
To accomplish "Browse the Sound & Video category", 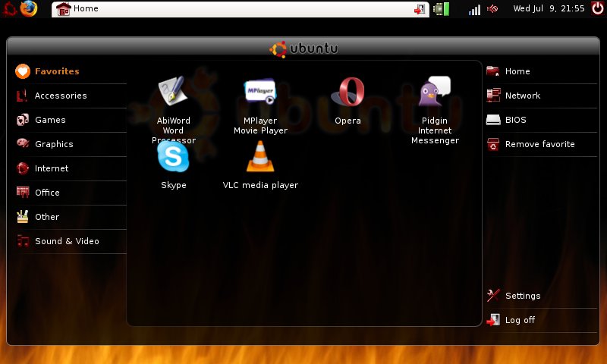I will pos(67,241).
